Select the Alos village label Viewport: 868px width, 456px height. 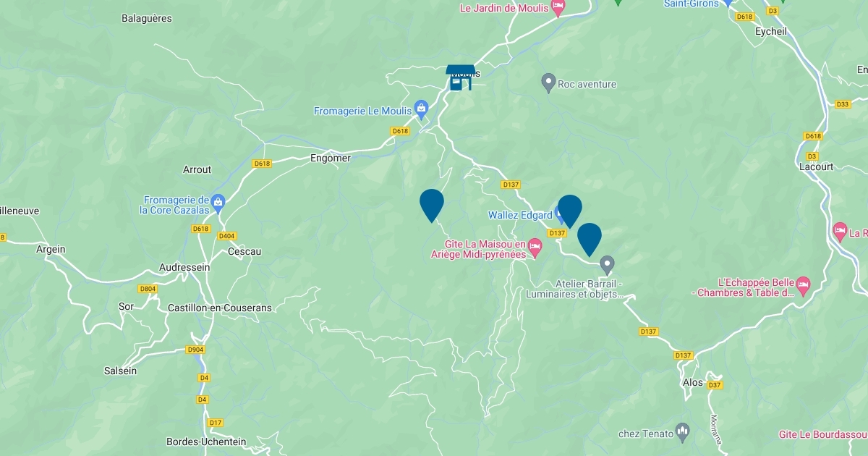pyautogui.click(x=692, y=382)
